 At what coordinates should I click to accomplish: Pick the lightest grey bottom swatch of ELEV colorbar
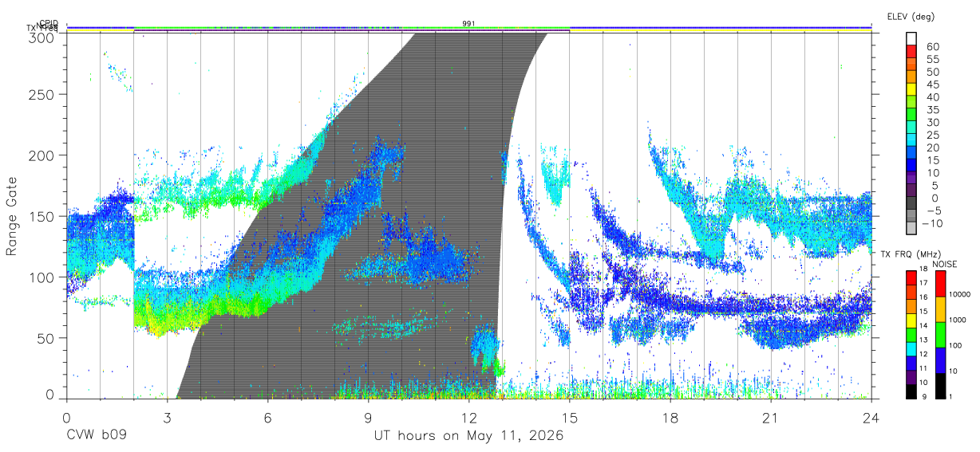(911, 229)
